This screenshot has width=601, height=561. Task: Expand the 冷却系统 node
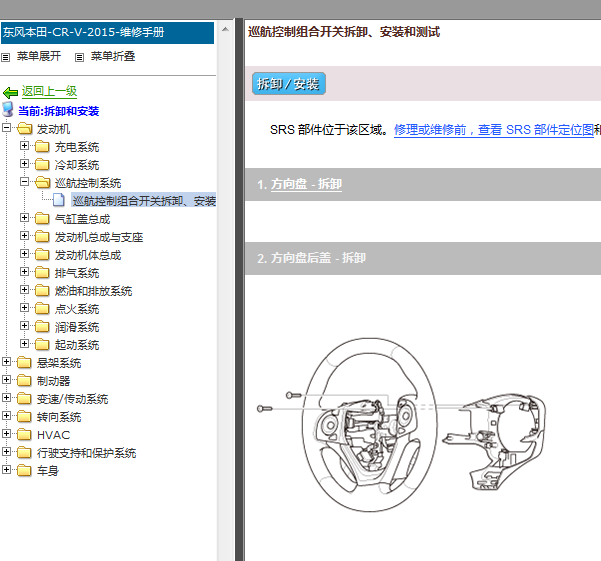pos(24,163)
